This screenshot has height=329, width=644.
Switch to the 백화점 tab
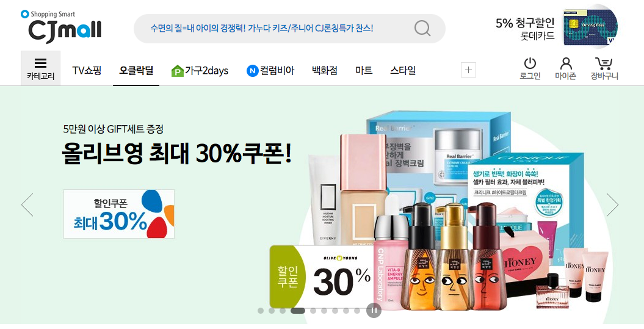325,71
